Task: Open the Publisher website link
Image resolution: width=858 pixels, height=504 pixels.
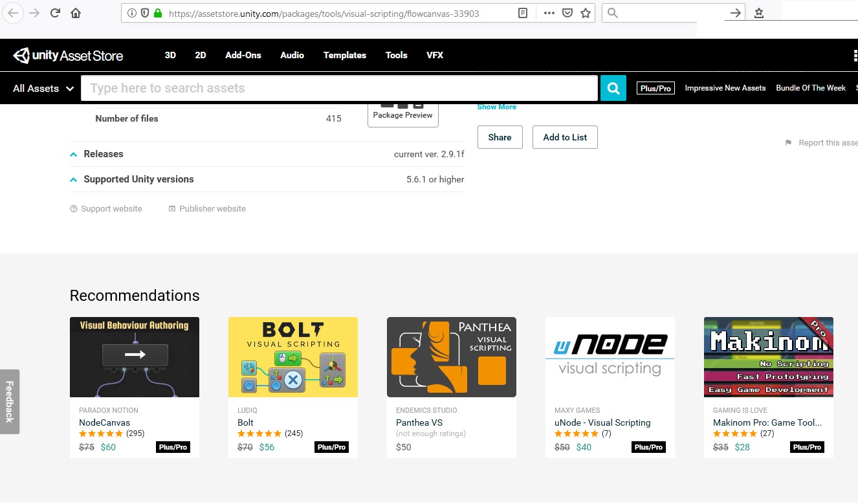Action: (x=207, y=209)
